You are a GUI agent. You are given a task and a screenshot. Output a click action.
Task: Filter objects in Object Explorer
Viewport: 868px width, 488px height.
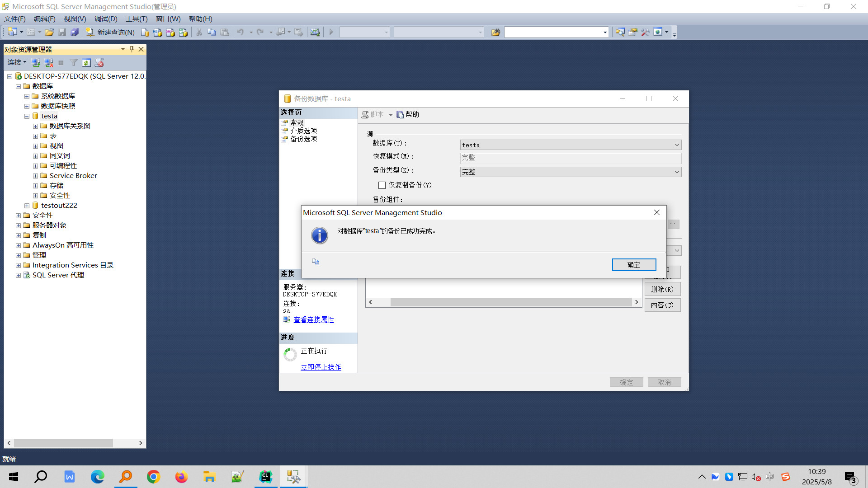point(74,62)
